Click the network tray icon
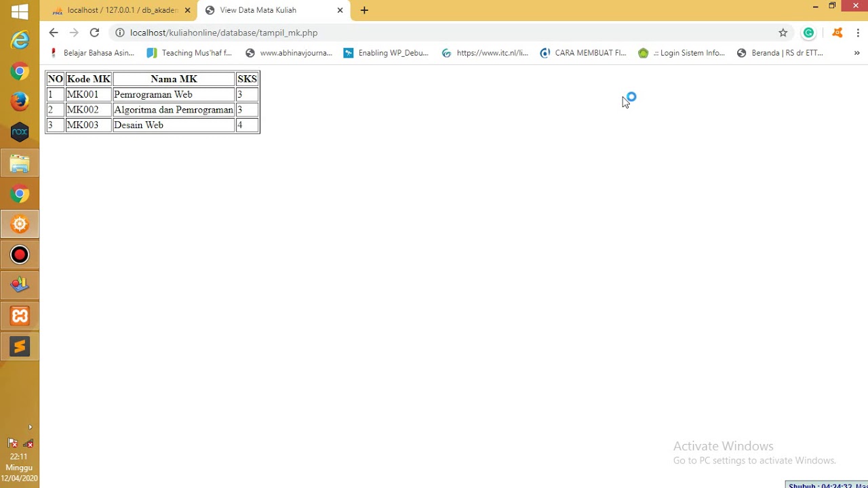868x488 pixels. [28, 443]
